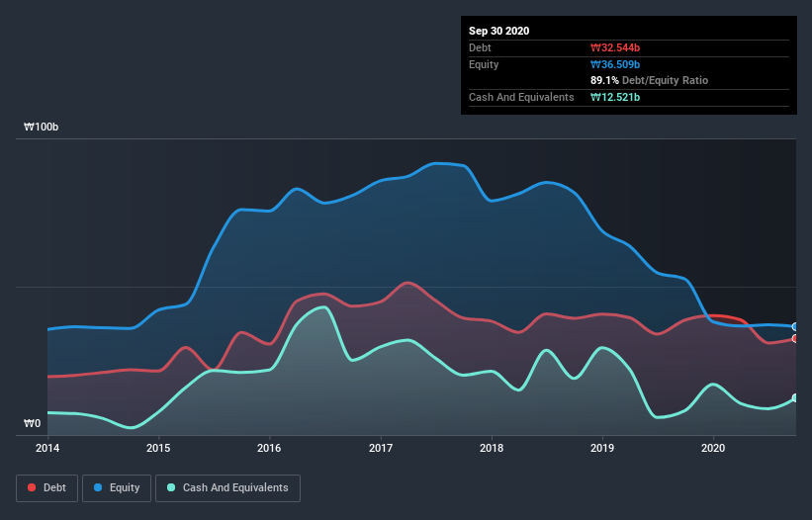Click the ₩12.521b cash value
Image resolution: width=812 pixels, height=520 pixels.
coord(615,97)
